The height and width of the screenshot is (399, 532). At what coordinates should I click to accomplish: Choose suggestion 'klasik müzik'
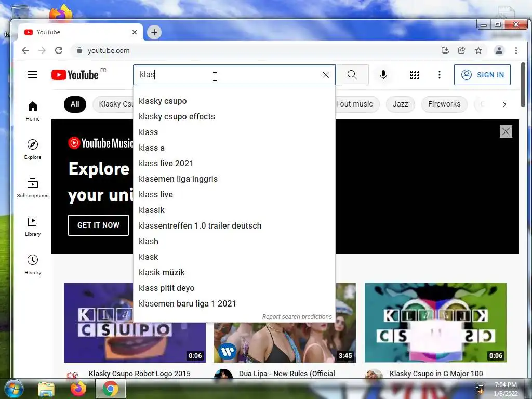point(234,273)
